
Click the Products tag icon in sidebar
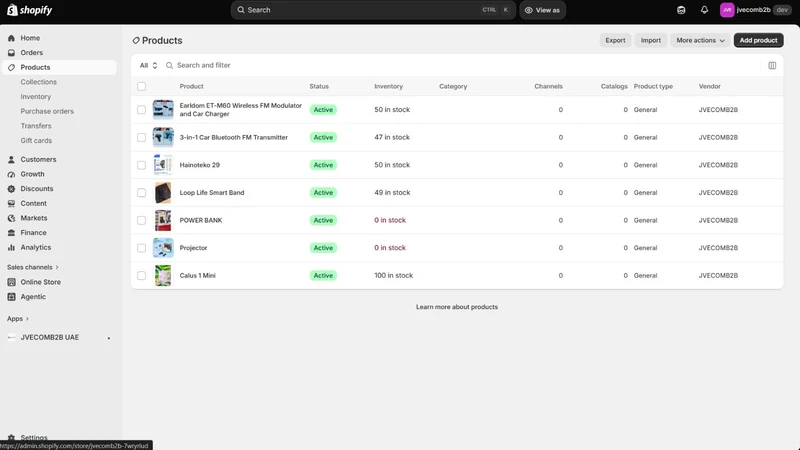11,67
